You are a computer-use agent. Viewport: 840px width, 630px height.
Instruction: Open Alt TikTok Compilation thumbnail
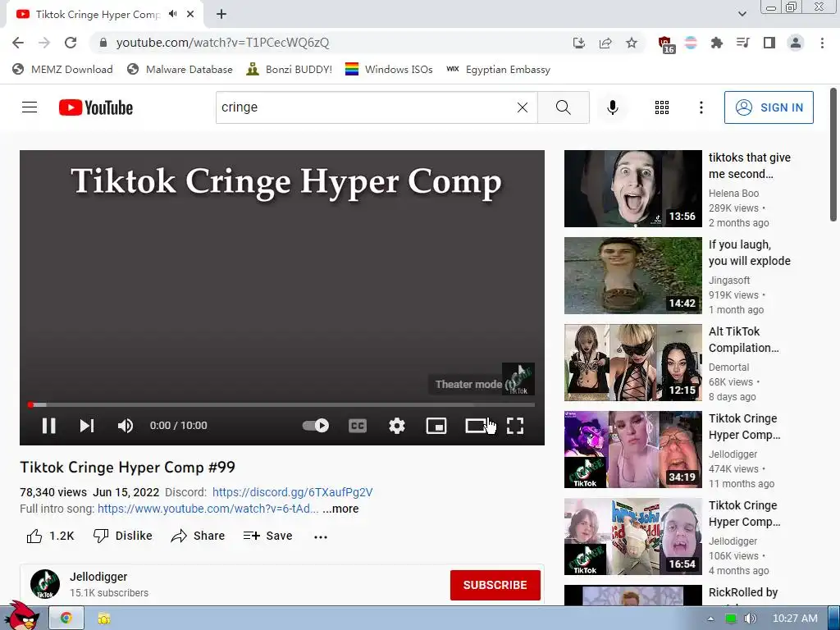point(632,363)
